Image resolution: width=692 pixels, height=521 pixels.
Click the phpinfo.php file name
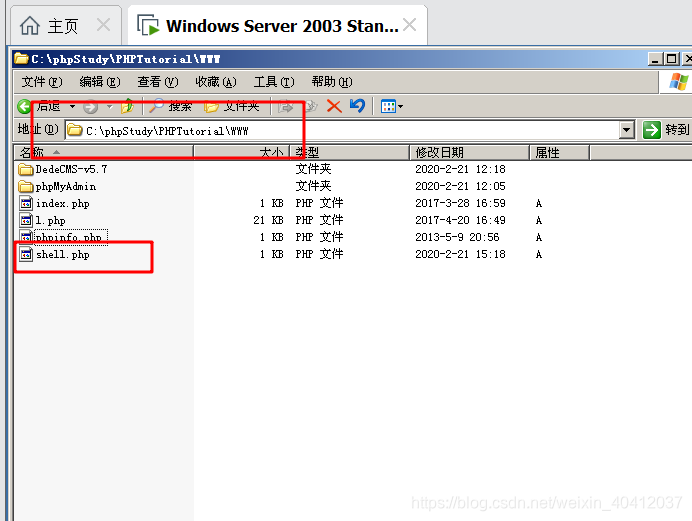[71, 237]
